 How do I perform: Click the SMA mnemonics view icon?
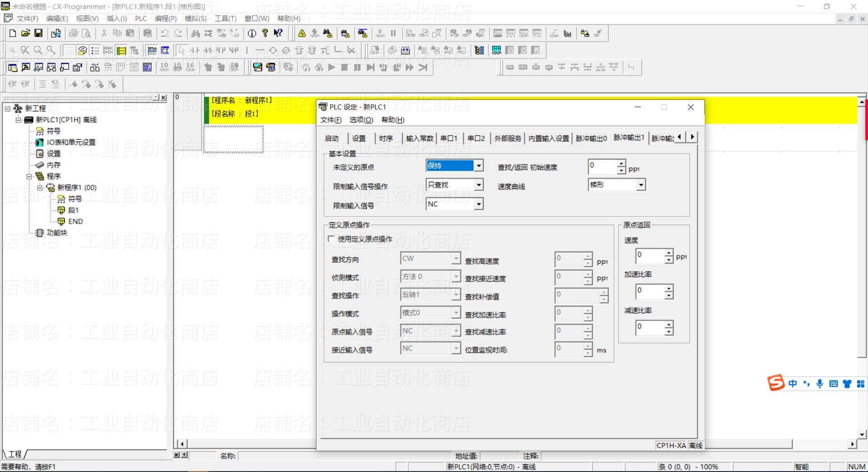pos(152,50)
